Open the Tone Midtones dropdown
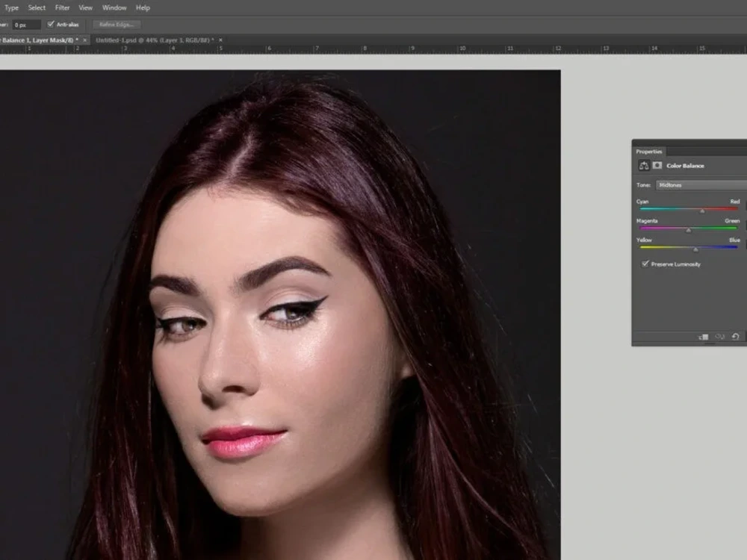Image resolution: width=747 pixels, height=560 pixels. click(701, 184)
